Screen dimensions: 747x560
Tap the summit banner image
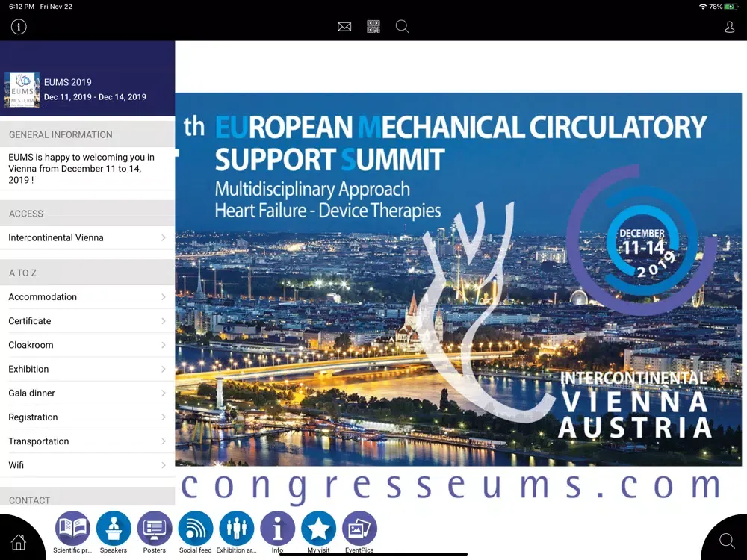click(459, 279)
